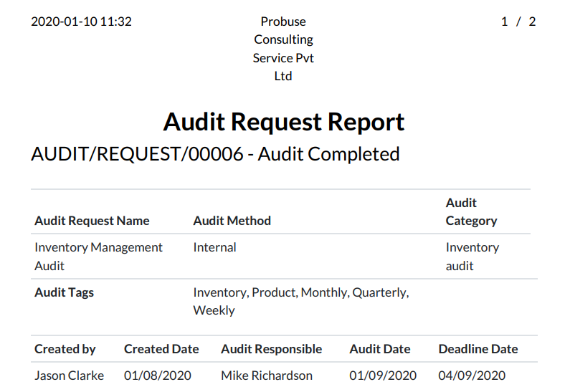Click the Audit Request Report title
This screenshot has height=392, width=565.
284,122
